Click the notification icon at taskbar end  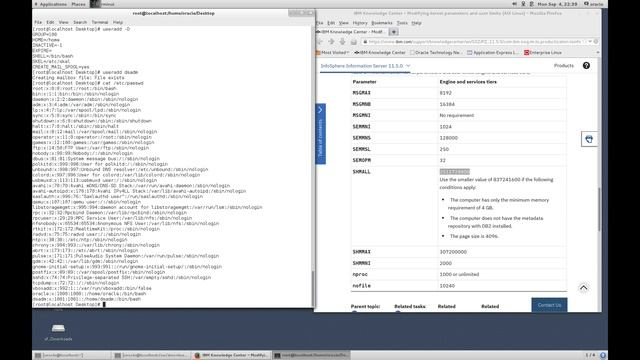(x=603, y=355)
